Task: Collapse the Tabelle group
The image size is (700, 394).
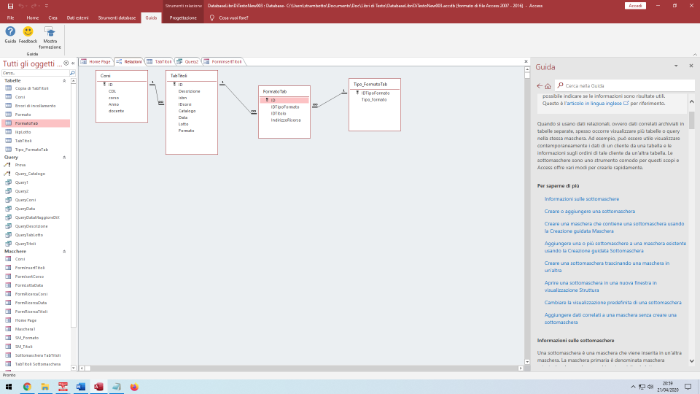Action: (x=64, y=81)
